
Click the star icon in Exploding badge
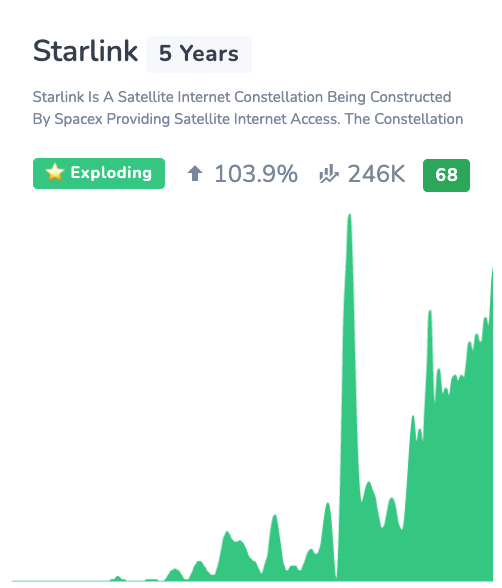55,173
